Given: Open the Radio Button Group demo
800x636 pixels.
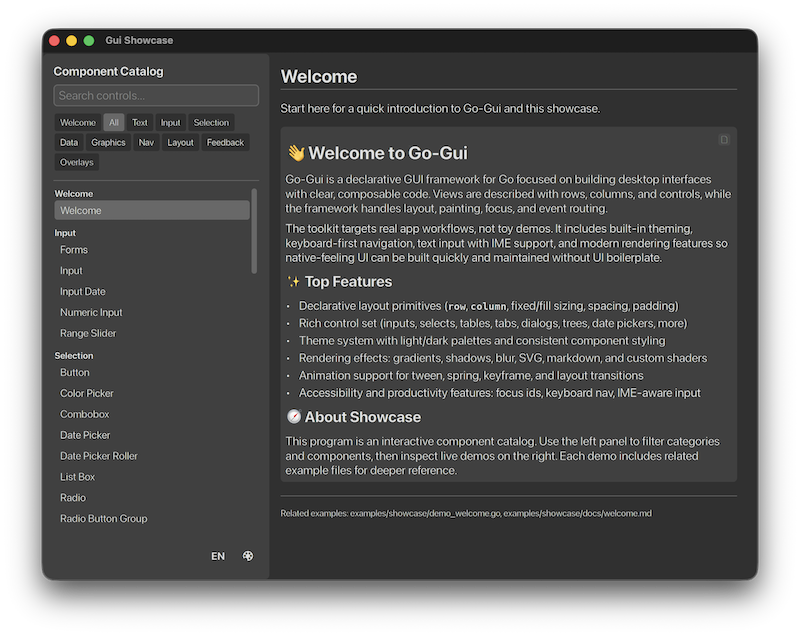Looking at the screenshot, I should click(x=152, y=519).
